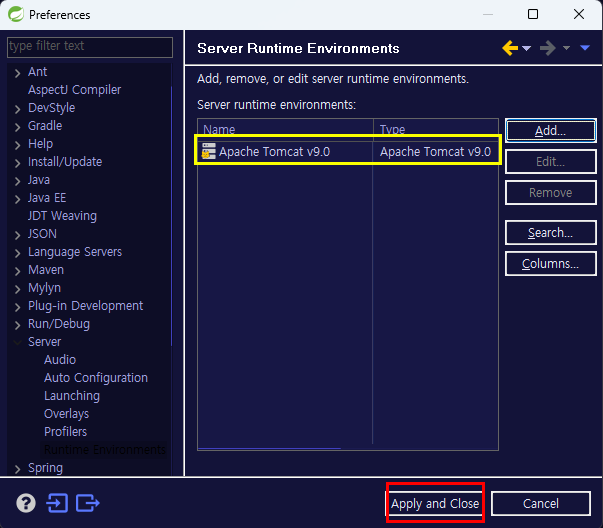Screen dimensions: 603x528
Task: Select AspectJ Compiler in the tree
Action: [74, 90]
